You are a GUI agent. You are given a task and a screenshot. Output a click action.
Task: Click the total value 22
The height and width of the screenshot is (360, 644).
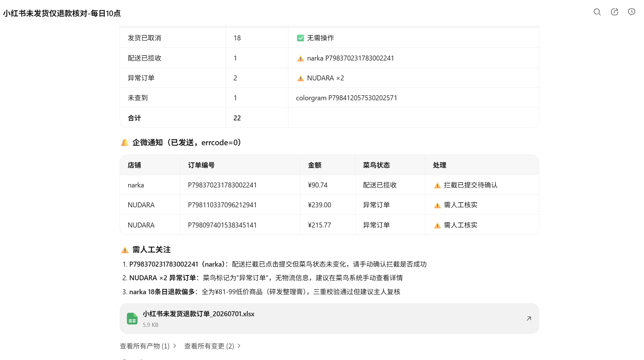pyautogui.click(x=237, y=118)
